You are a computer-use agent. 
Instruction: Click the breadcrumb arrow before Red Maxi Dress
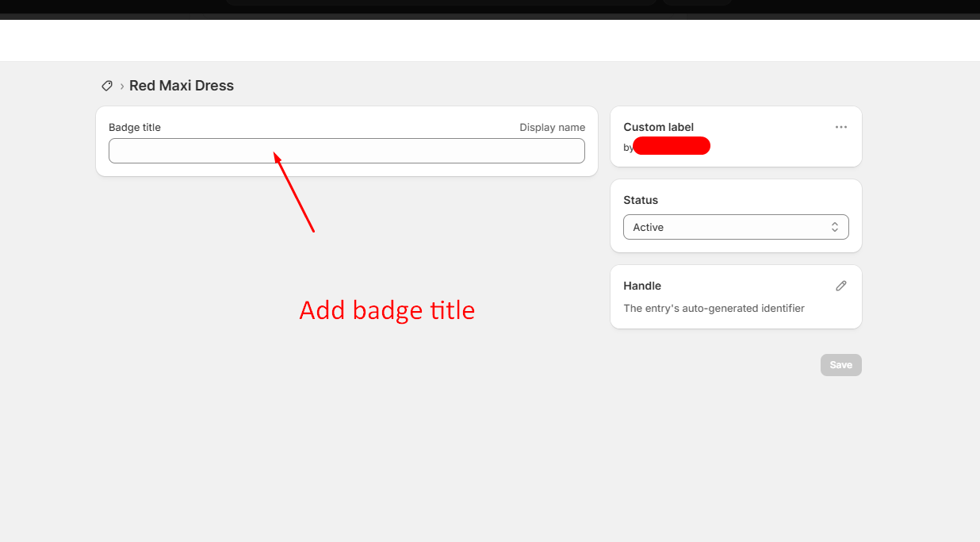click(x=121, y=86)
